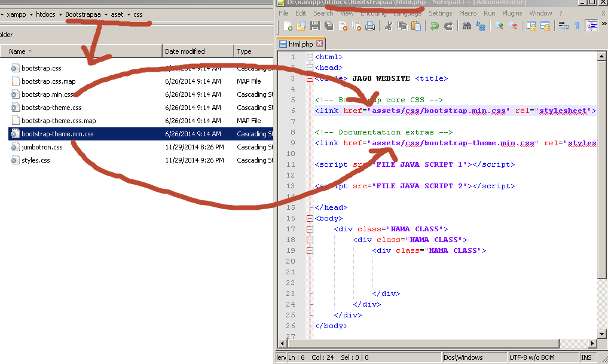Zoom in using the magnifier toolbar icon
608x364 pixels.
499,26
